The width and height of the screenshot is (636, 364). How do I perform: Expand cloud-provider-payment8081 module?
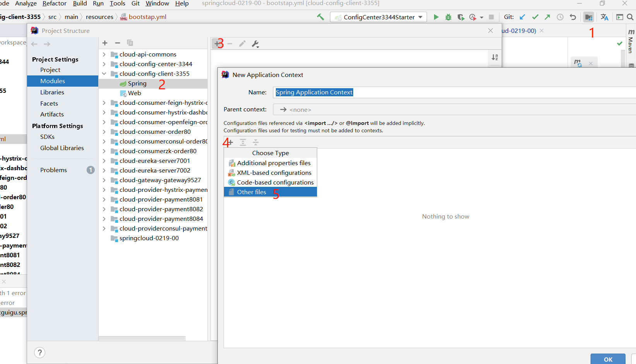(x=104, y=200)
